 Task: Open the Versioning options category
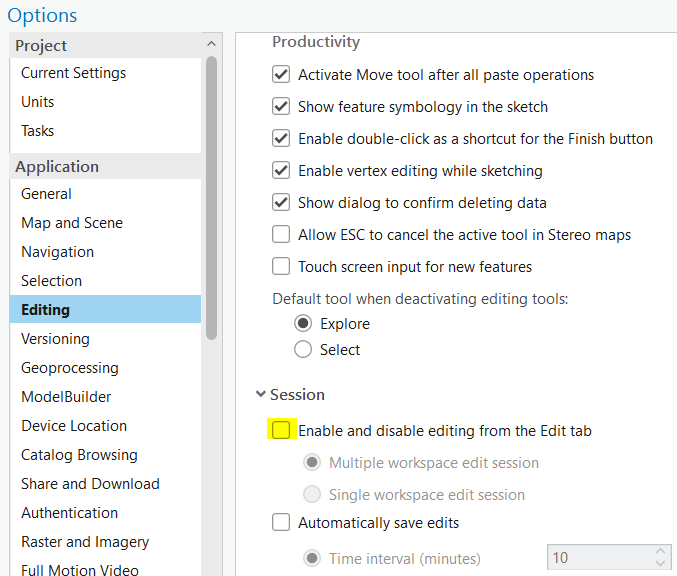point(55,339)
